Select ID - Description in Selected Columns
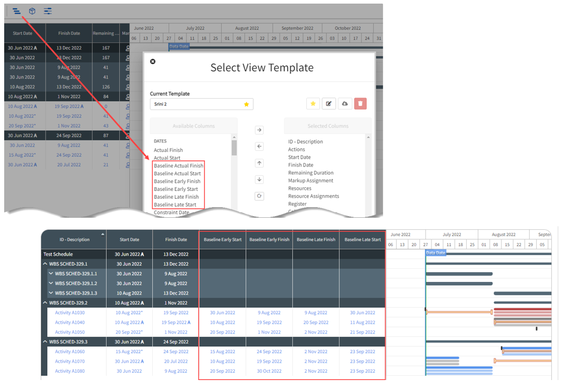 [306, 142]
